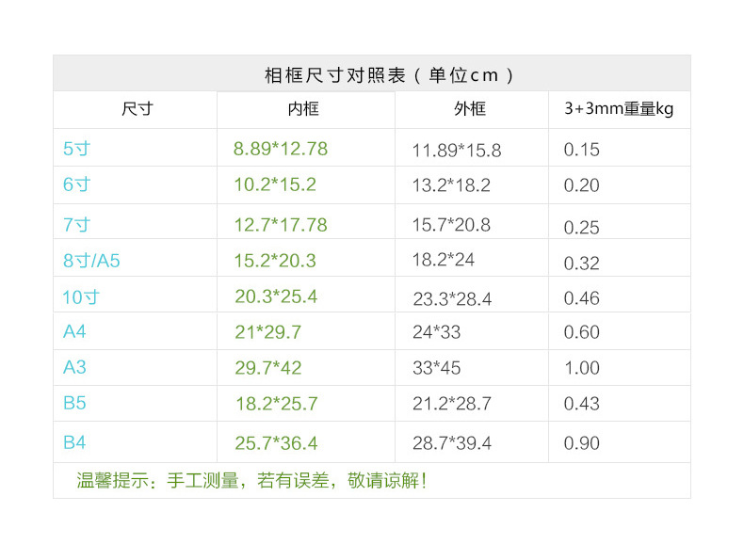Select the 内框 column header
The width and height of the screenshot is (744, 560).
pyautogui.click(x=303, y=109)
